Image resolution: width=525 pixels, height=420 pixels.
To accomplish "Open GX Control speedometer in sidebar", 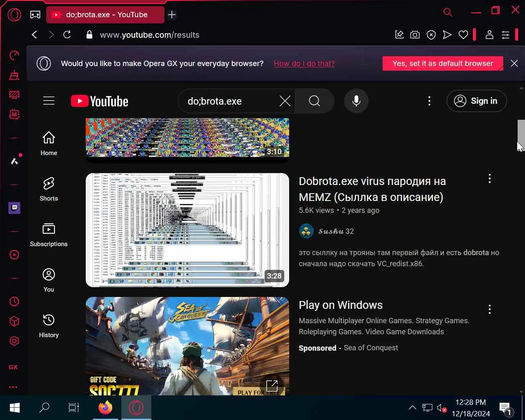I will [14, 55].
